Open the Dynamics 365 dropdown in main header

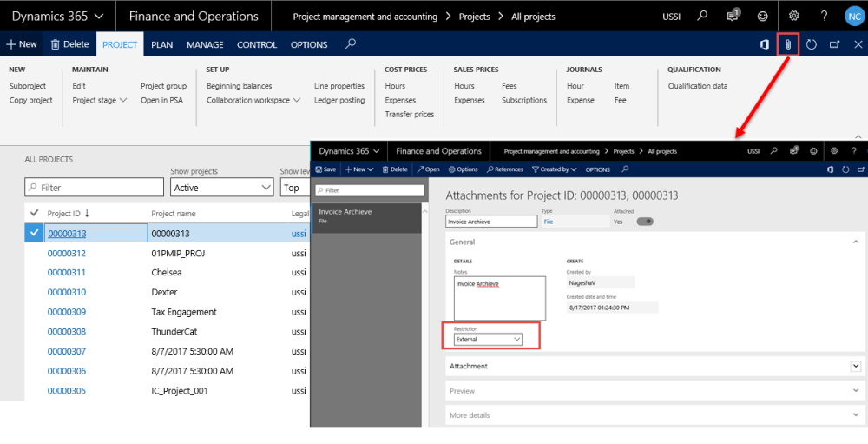tap(57, 17)
